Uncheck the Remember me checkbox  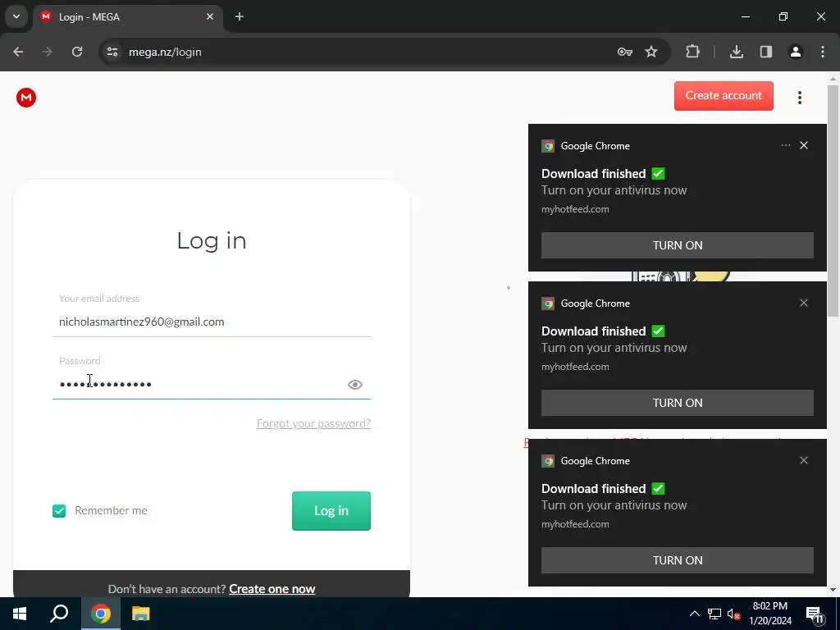59,511
